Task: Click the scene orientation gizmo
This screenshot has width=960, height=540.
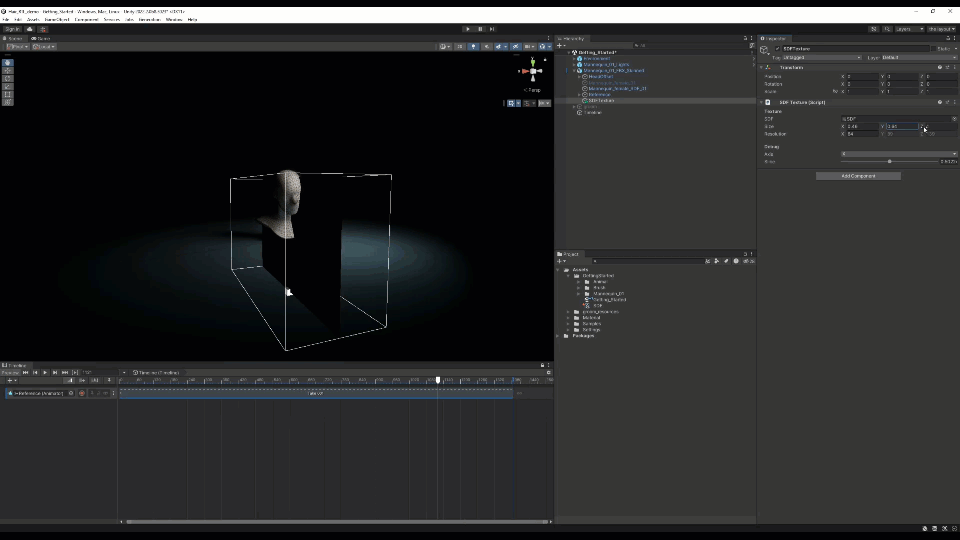Action: pyautogui.click(x=535, y=71)
